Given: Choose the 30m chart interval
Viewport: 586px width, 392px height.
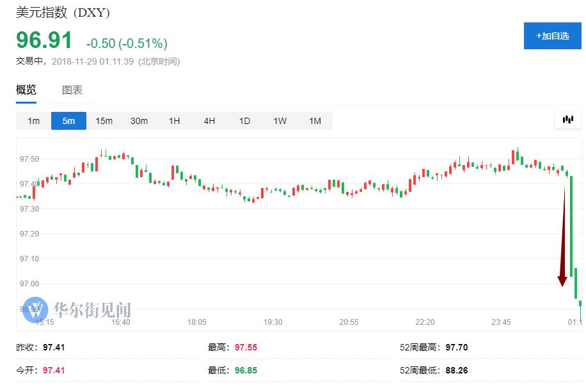Looking at the screenshot, I should (x=139, y=121).
